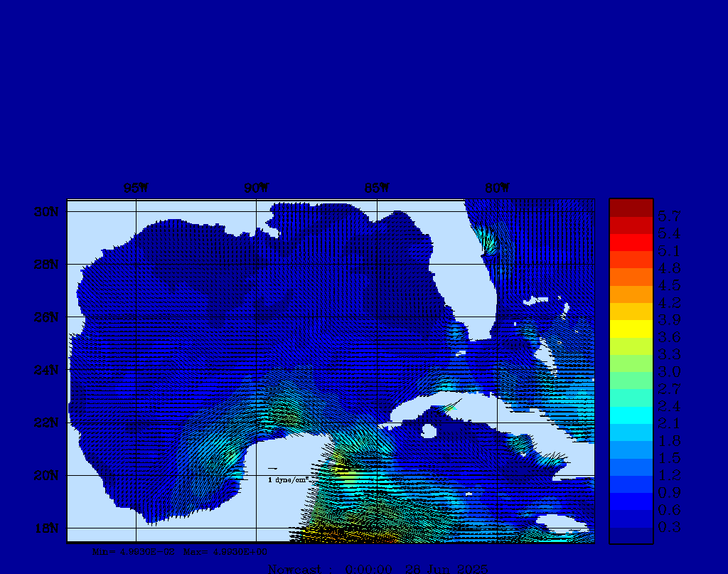Click the 95W longitude label
This screenshot has width=728, height=574.
coord(135,188)
